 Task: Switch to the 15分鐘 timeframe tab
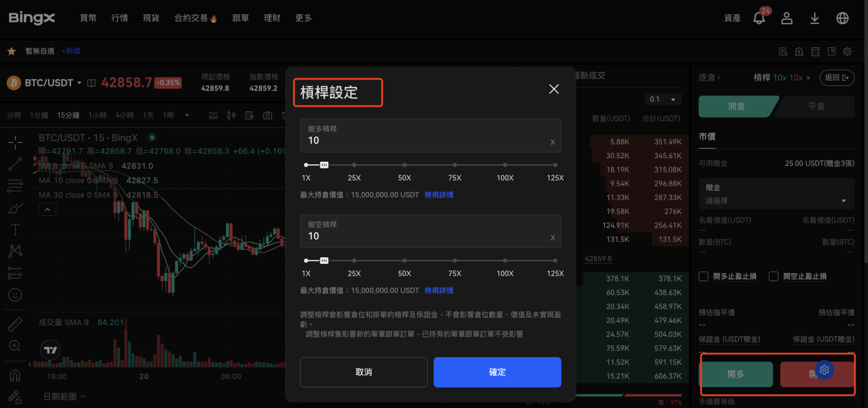click(x=68, y=115)
